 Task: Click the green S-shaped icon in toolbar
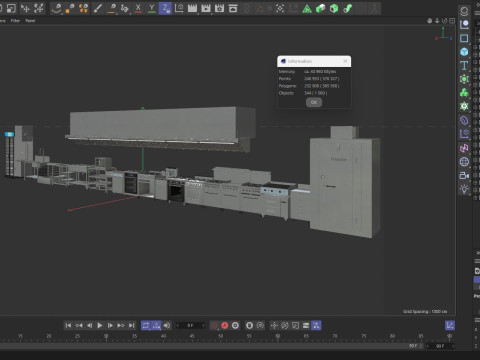click(x=348, y=8)
